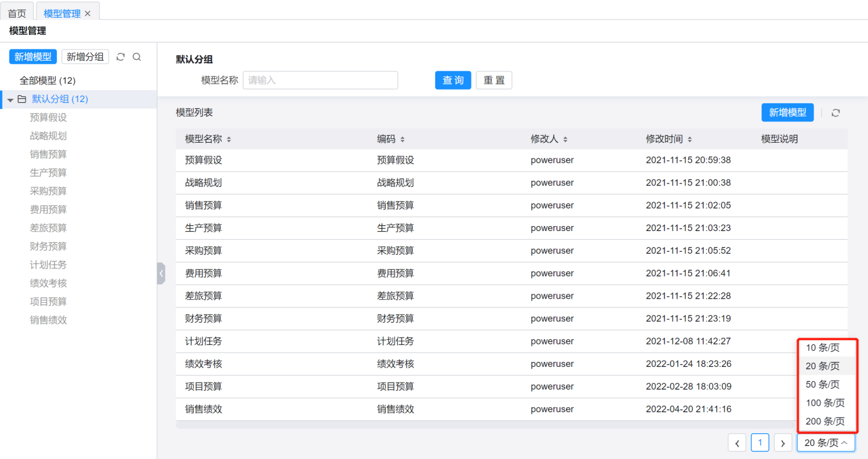The width and height of the screenshot is (868, 459).
Task: Collapse the left sidebar panel handle
Action: click(x=161, y=274)
